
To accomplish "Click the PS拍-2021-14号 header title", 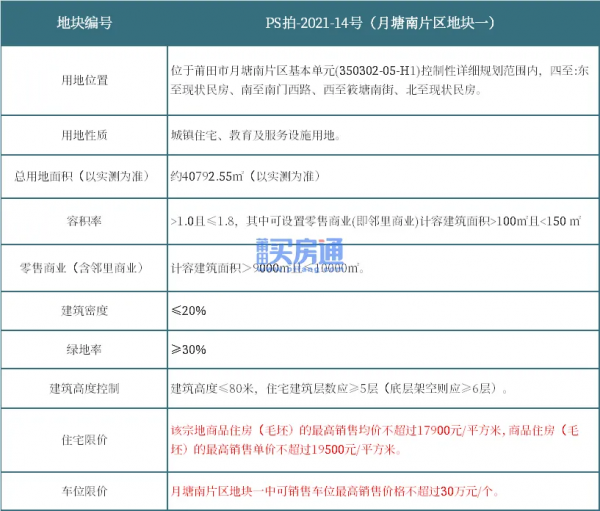I will tap(380, 23).
